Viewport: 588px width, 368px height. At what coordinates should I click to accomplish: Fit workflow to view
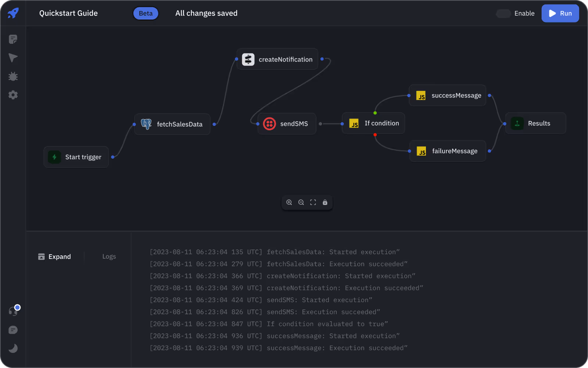click(313, 202)
